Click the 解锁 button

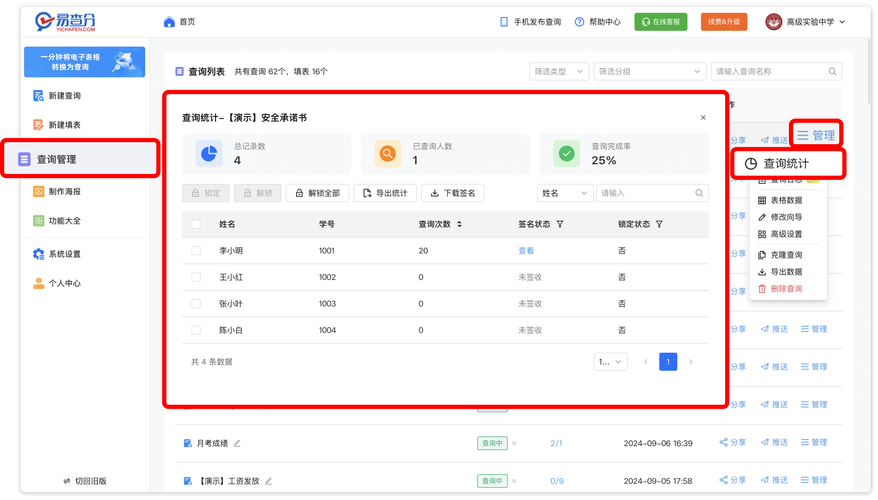point(258,193)
